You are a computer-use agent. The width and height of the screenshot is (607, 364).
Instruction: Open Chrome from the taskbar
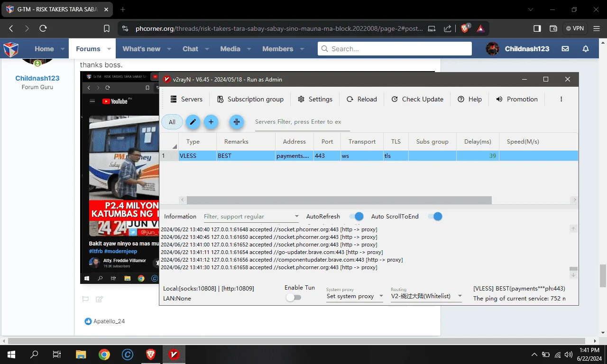pos(104,354)
